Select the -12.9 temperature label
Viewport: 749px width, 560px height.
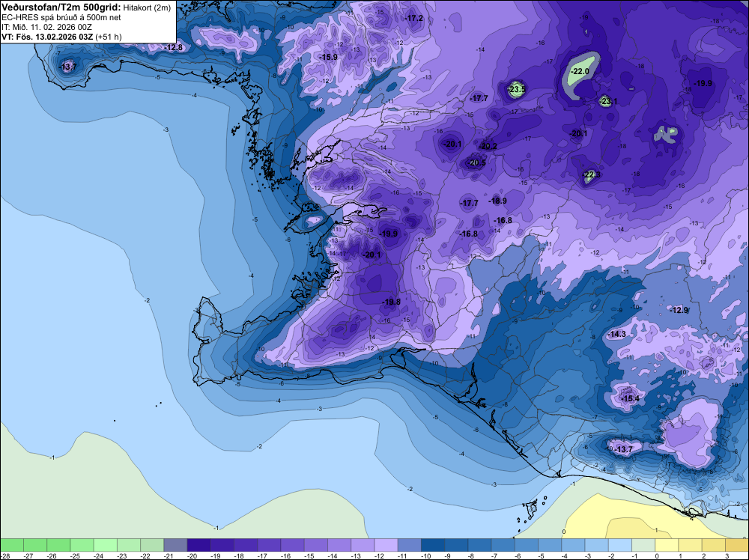tap(679, 310)
